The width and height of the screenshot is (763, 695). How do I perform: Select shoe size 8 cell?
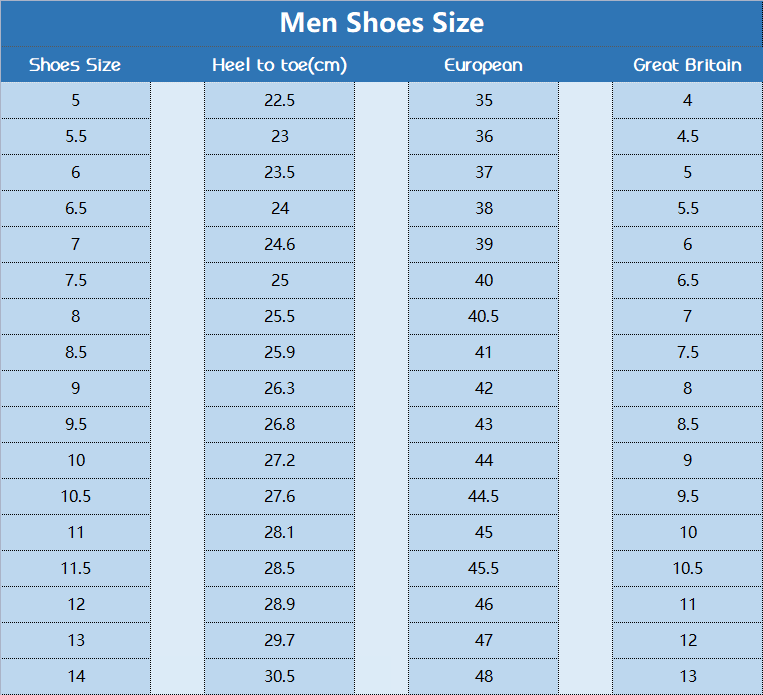(76, 316)
